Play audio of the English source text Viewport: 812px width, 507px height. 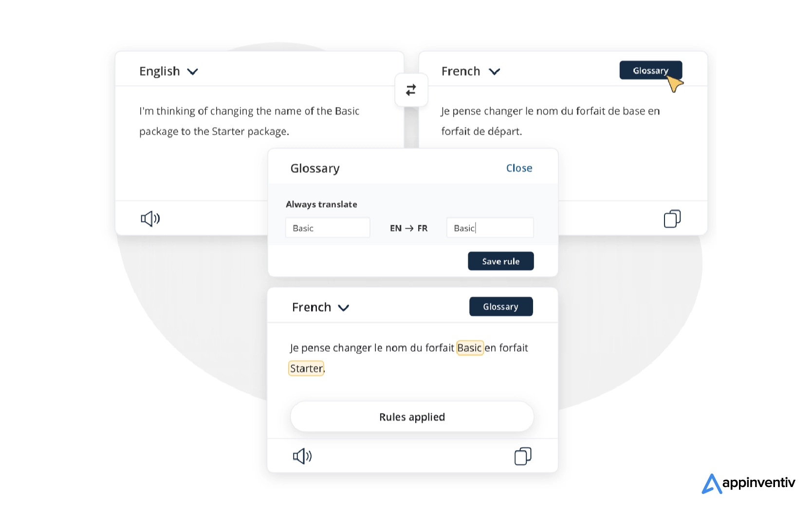coord(150,218)
